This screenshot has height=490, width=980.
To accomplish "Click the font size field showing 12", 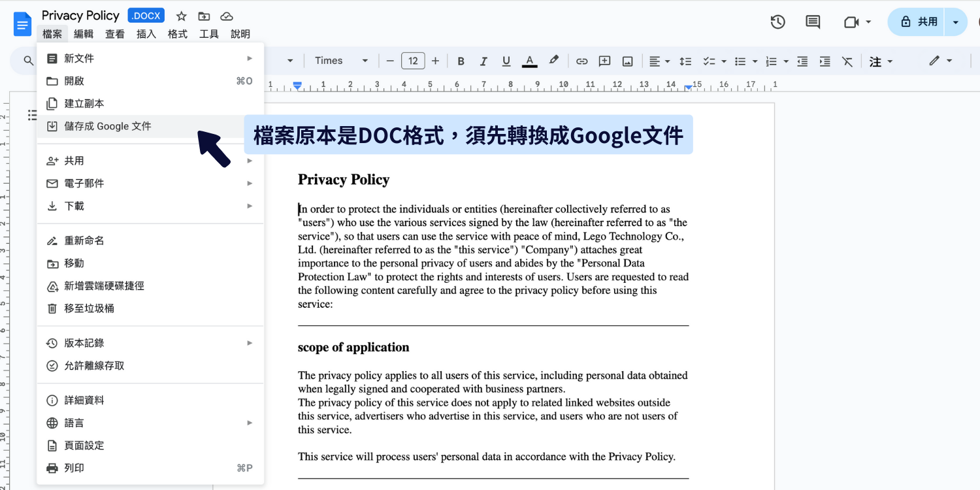I will pyautogui.click(x=413, y=61).
